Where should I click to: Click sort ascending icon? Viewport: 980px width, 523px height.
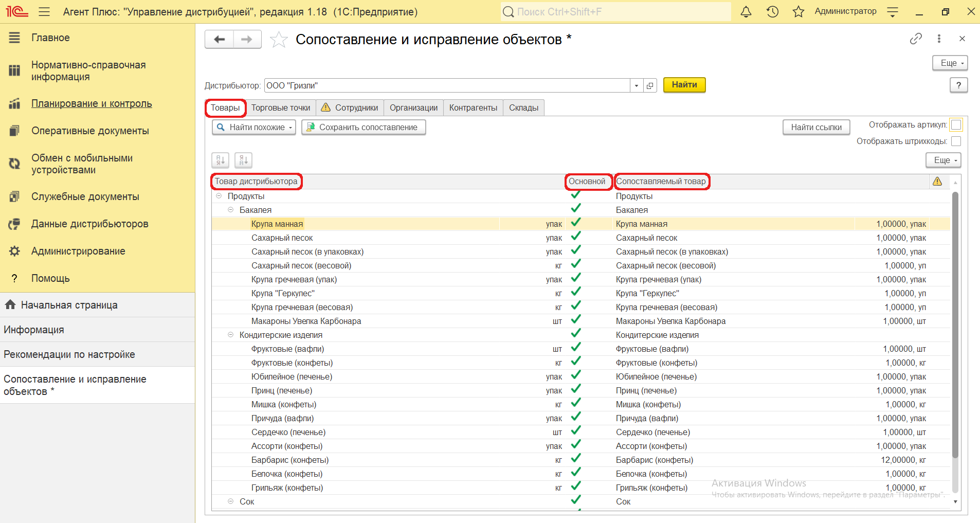click(x=221, y=160)
